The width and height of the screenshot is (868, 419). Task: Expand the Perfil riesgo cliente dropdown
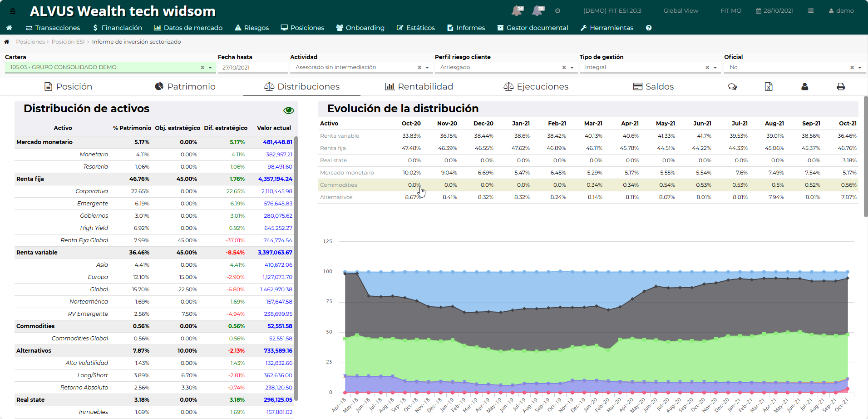click(x=572, y=68)
